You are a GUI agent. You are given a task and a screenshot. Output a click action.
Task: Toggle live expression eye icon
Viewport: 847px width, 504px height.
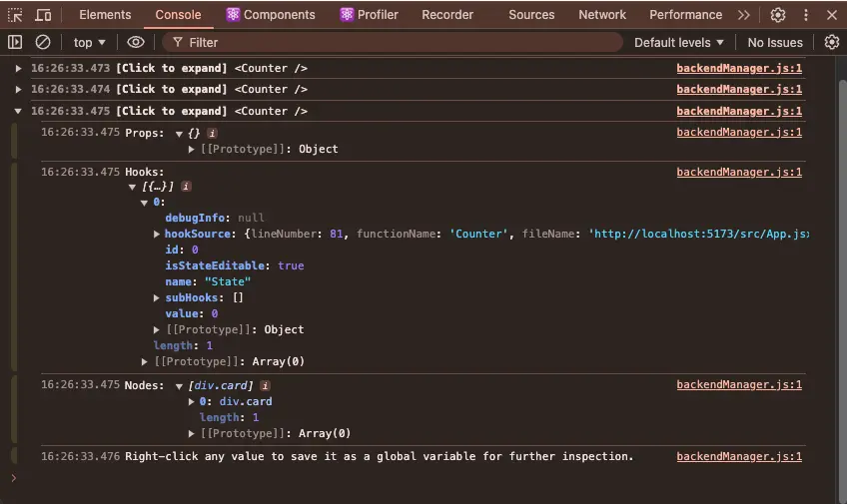click(136, 42)
